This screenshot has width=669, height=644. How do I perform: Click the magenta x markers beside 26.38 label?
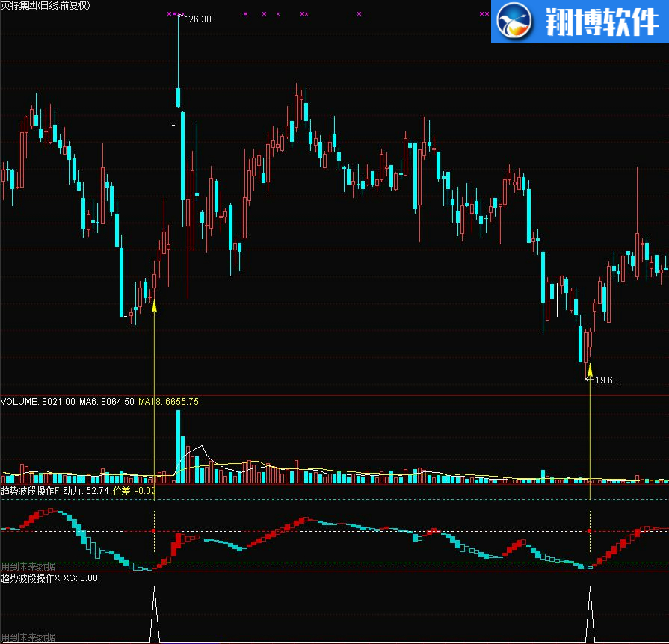(176, 14)
